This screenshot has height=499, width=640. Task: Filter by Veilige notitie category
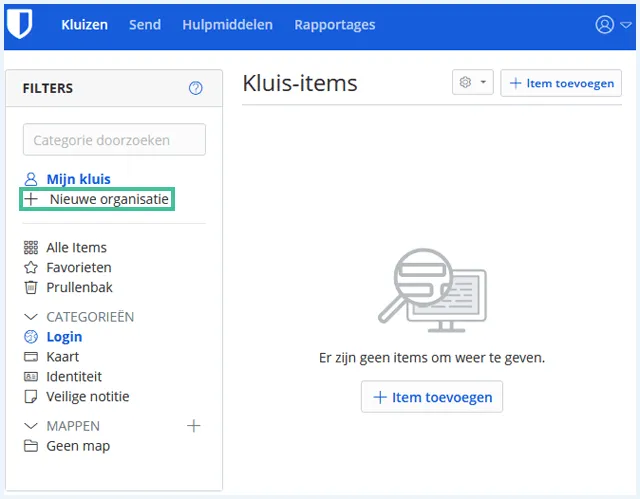point(88,397)
